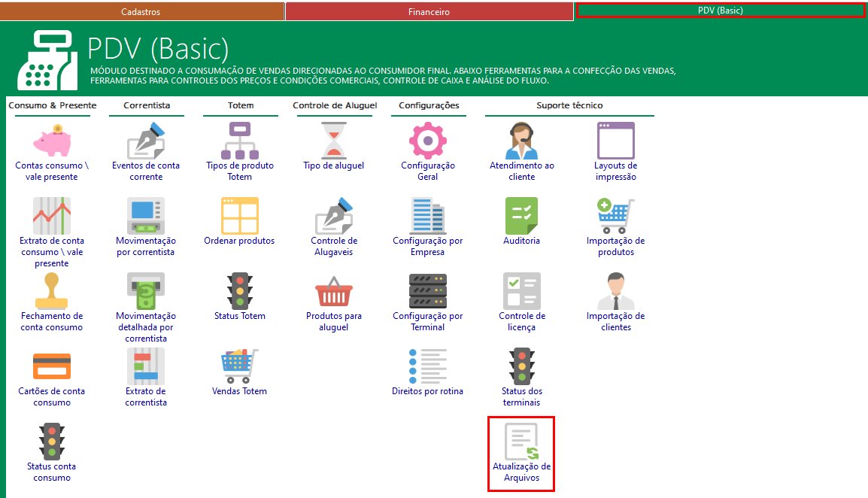Select the Tipo de aluguel hourglass icon
The image size is (868, 498).
click(333, 141)
